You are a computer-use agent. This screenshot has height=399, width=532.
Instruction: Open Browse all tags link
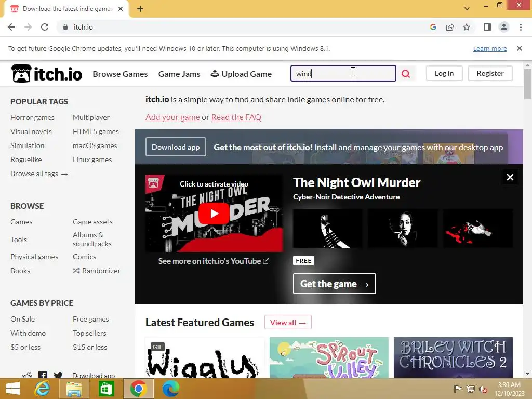click(x=39, y=174)
